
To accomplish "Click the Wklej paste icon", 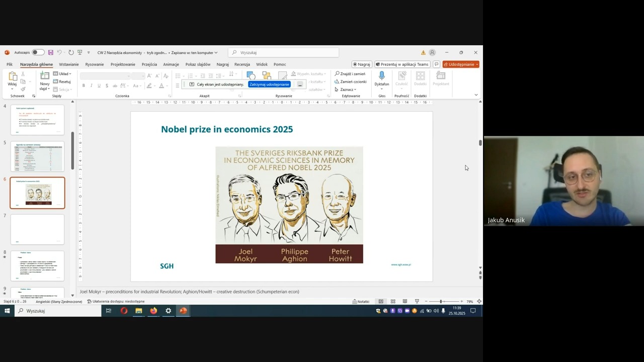I will [13, 76].
